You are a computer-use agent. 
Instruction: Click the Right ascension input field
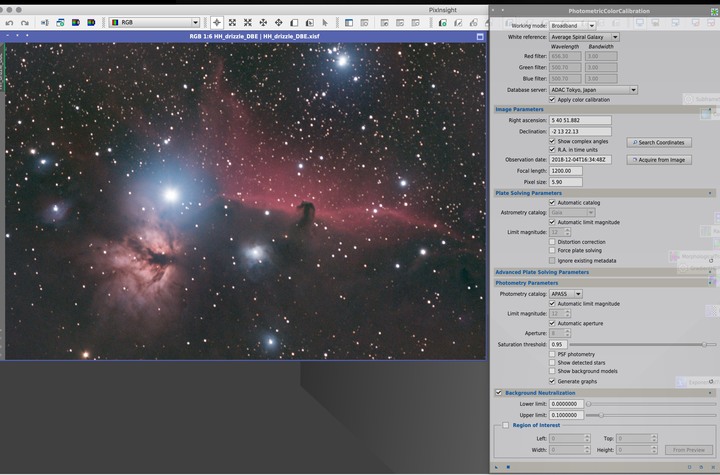tap(580, 120)
